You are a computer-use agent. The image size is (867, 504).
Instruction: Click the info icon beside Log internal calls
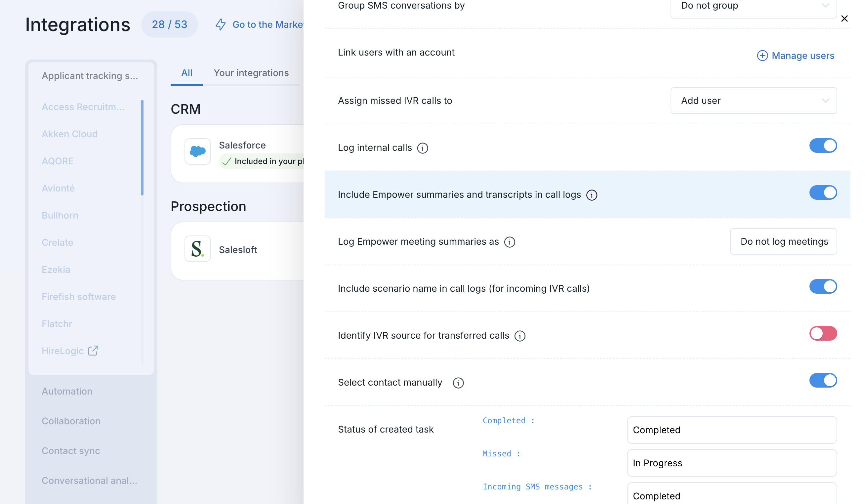click(423, 148)
